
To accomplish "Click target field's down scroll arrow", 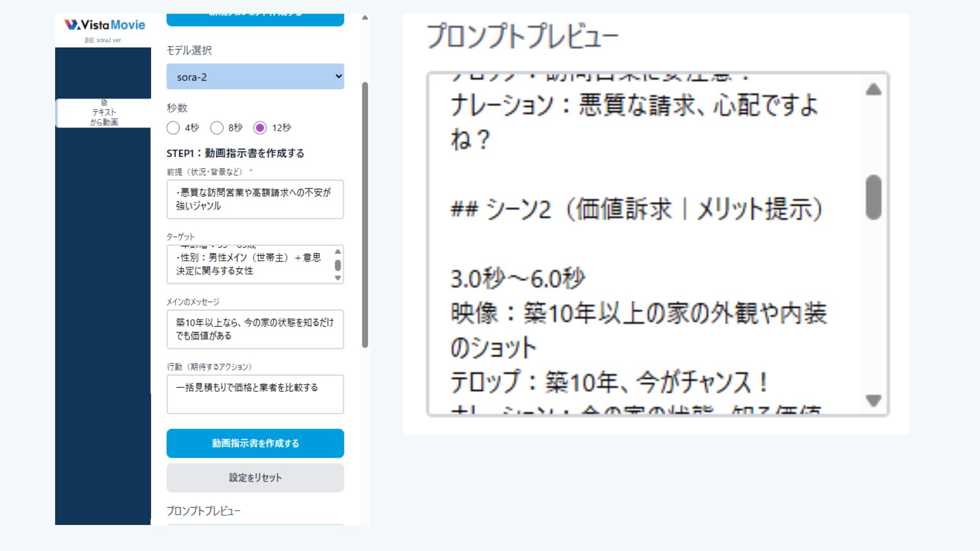I will click(337, 278).
